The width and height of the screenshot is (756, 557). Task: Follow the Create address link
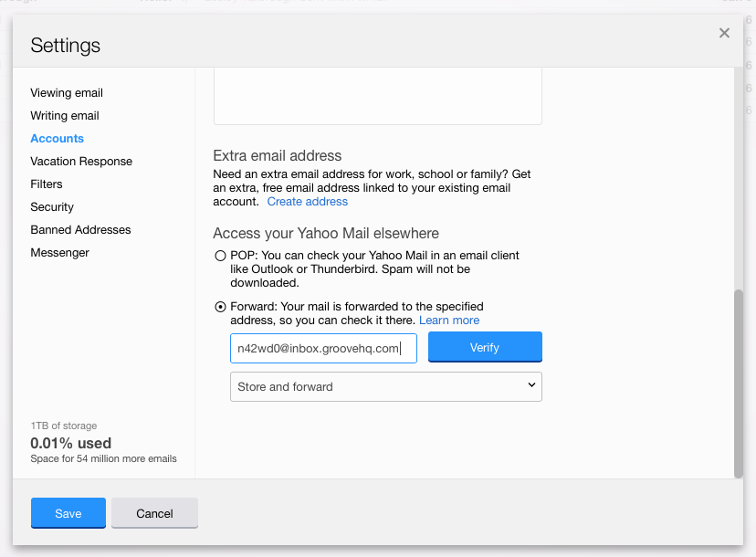[308, 202]
